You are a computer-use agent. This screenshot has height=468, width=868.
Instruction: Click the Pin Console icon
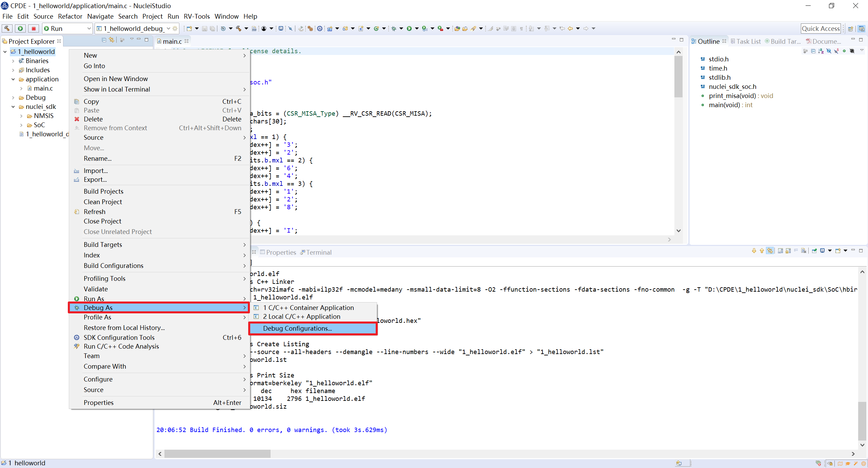click(814, 251)
